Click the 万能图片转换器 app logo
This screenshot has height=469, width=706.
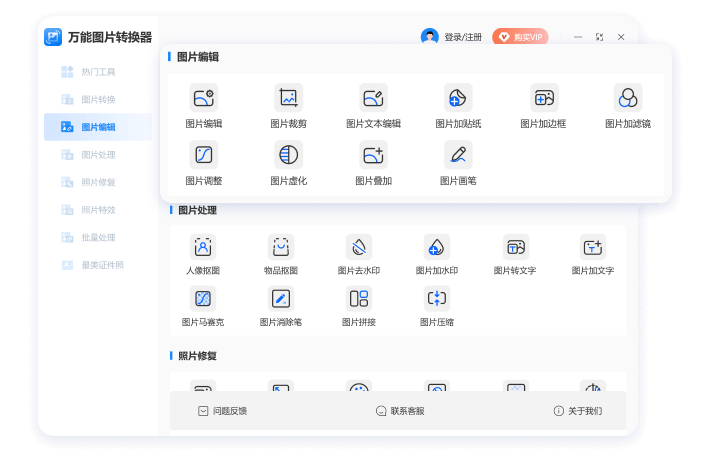(x=53, y=37)
